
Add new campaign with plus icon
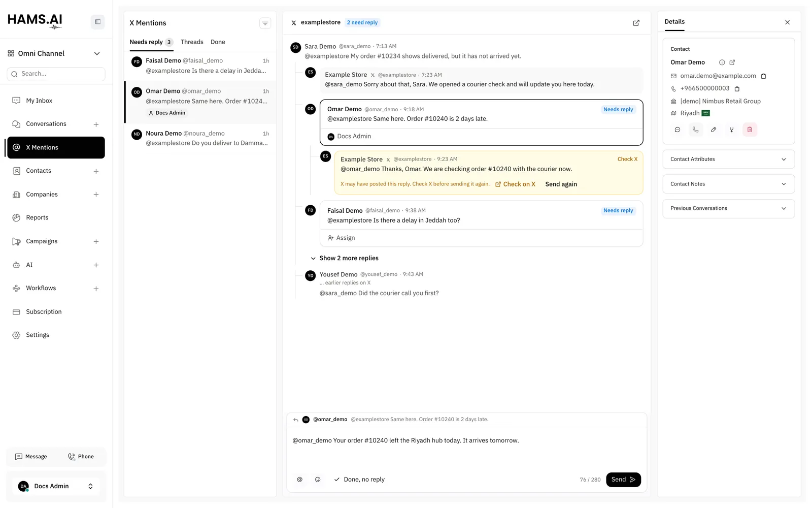click(x=96, y=242)
